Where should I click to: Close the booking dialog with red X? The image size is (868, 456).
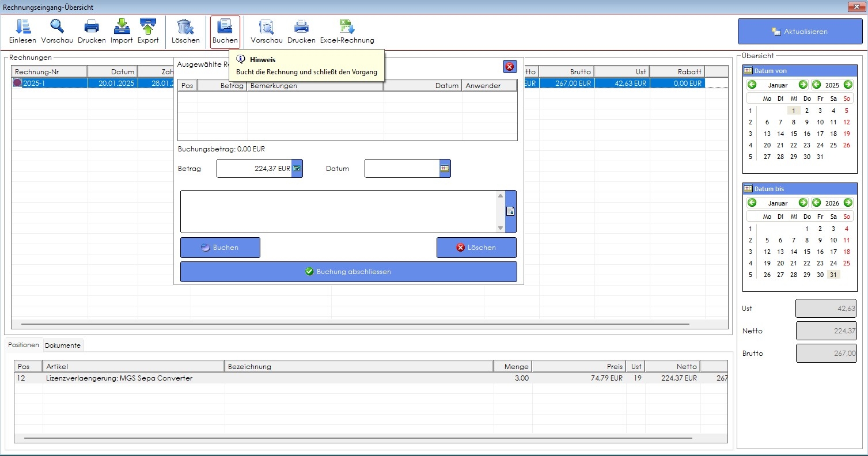pos(510,67)
